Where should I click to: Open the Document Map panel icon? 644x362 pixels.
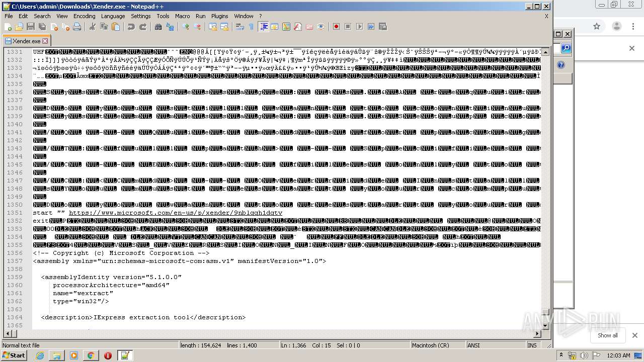(286, 27)
